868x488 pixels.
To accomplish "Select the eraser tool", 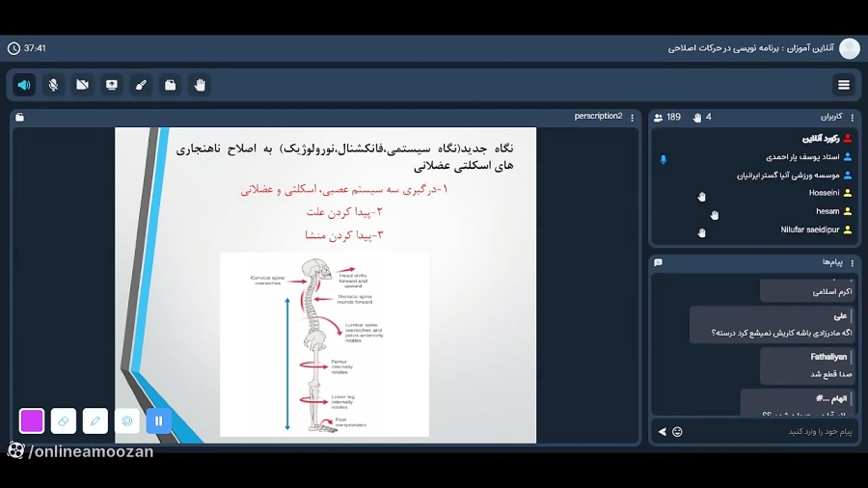I will pyautogui.click(x=63, y=421).
